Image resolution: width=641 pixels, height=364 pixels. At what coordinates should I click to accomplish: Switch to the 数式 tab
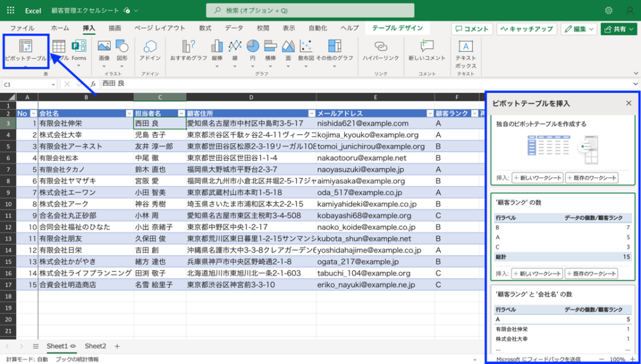pos(205,28)
